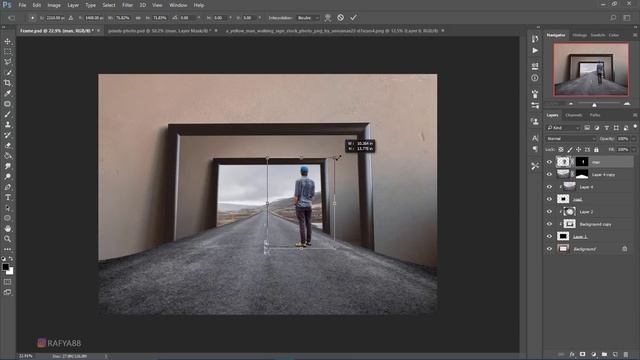Hide the Background copy layer

[x=549, y=224]
